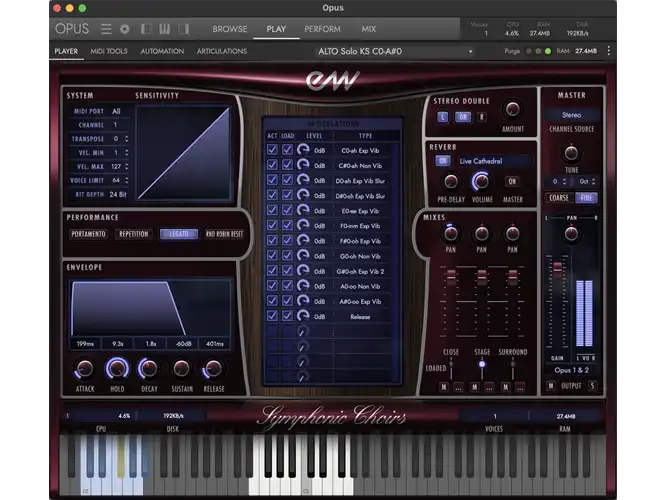Click the velocity sensitivity curve graph

coord(183,152)
